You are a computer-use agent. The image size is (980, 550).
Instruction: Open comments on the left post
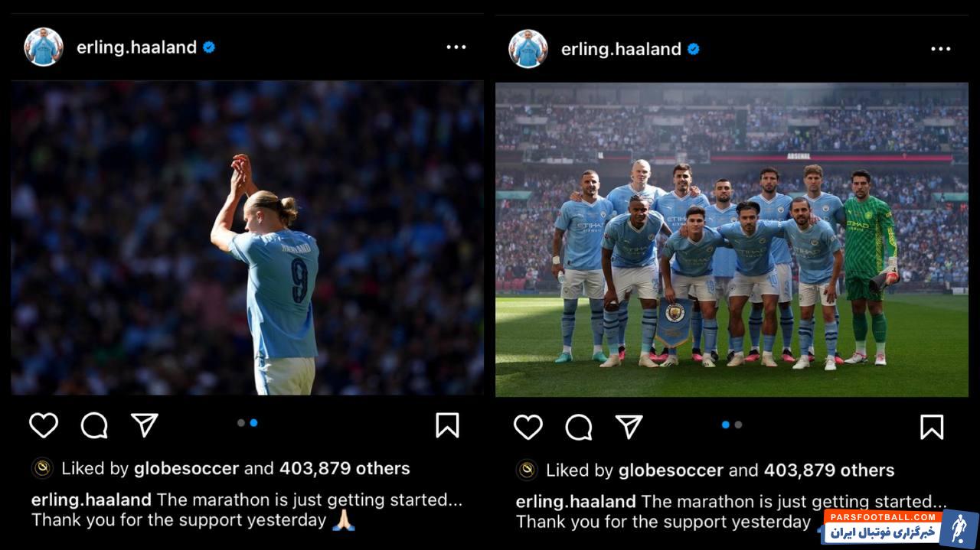pos(94,425)
